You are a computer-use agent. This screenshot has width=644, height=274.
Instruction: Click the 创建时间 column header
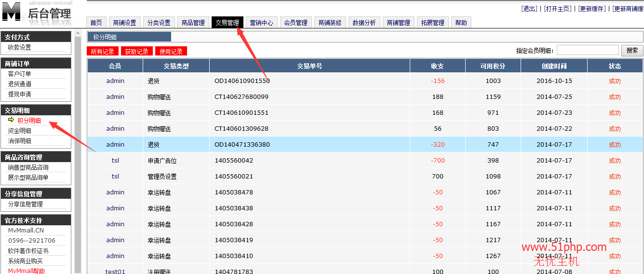(x=554, y=66)
